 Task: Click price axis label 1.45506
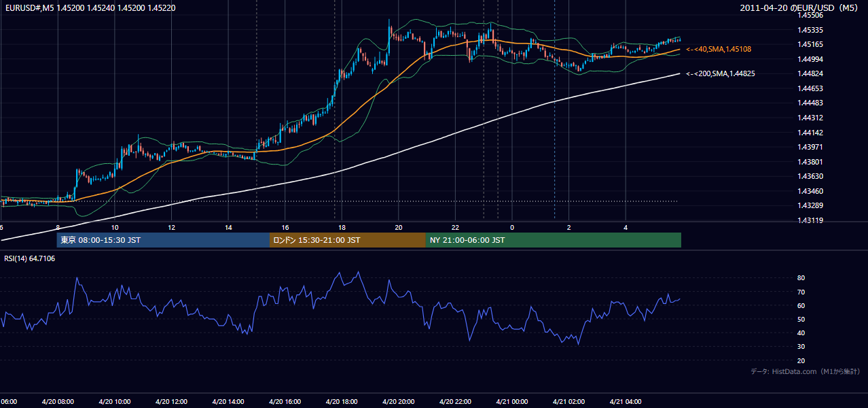click(810, 15)
